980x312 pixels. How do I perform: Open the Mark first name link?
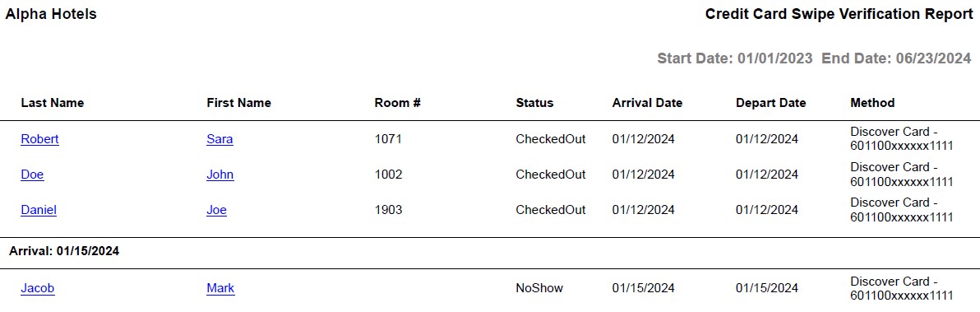[220, 288]
